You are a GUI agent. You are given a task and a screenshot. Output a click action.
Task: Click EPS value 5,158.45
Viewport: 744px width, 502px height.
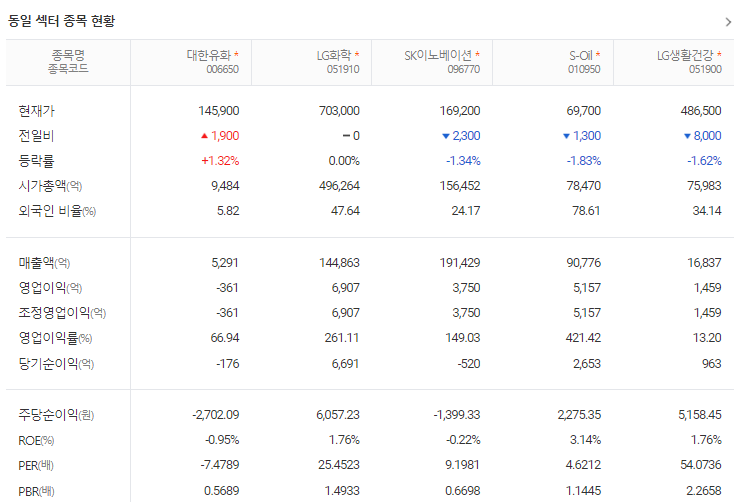(699, 415)
